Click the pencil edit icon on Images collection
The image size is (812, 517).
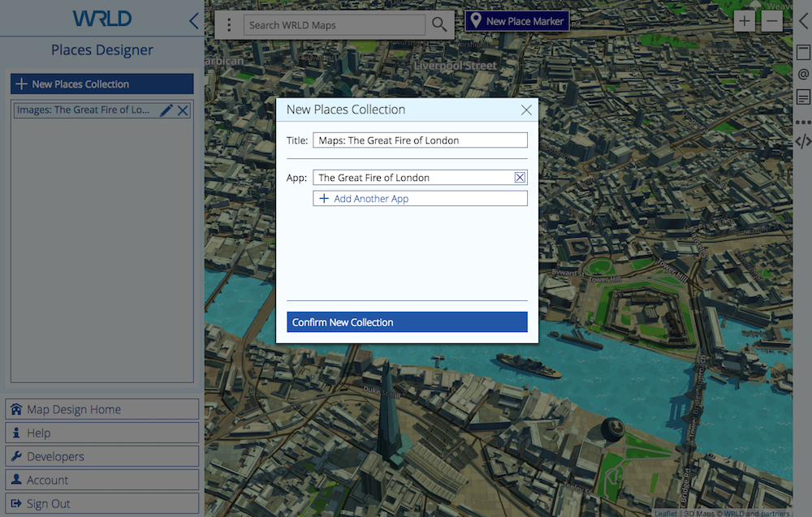(166, 110)
